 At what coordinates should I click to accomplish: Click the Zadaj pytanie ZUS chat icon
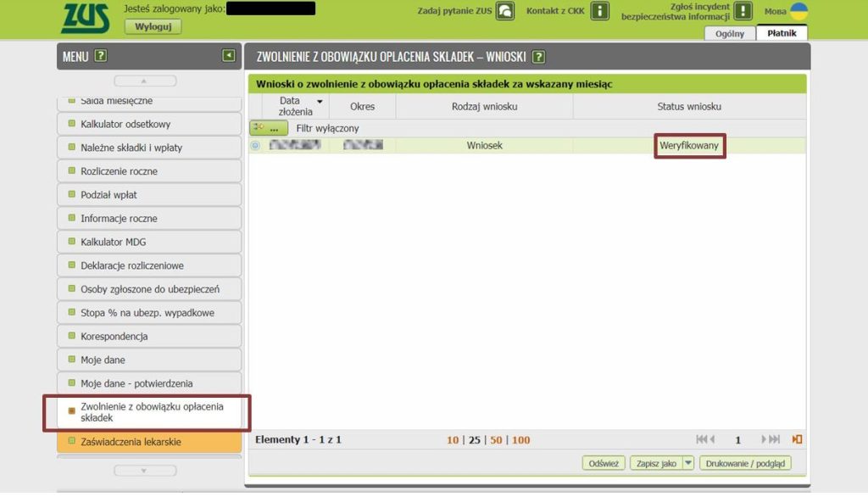504,11
